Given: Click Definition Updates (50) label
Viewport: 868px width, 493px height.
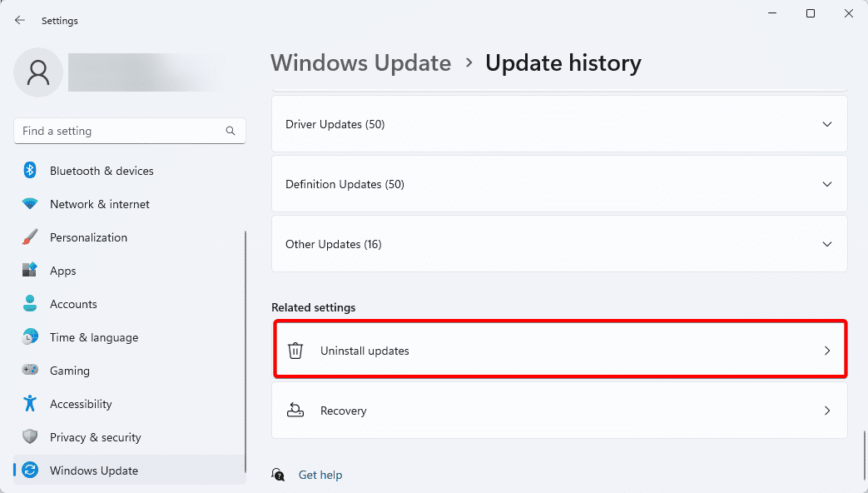Looking at the screenshot, I should pos(345,184).
